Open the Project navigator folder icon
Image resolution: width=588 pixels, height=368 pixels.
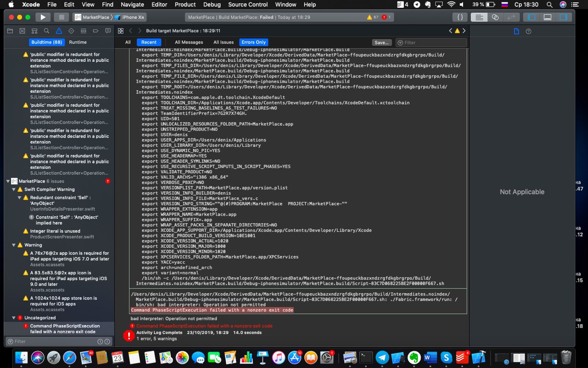[x=10, y=31]
